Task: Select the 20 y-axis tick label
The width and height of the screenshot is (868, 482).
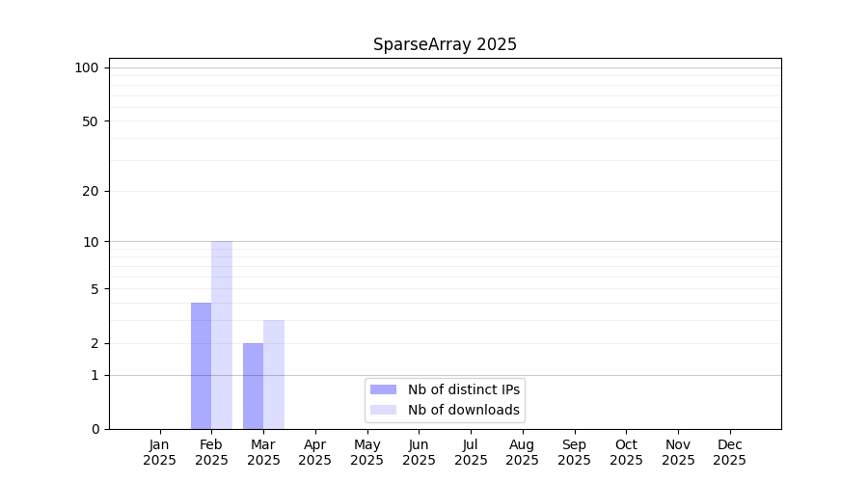Action: [x=91, y=191]
